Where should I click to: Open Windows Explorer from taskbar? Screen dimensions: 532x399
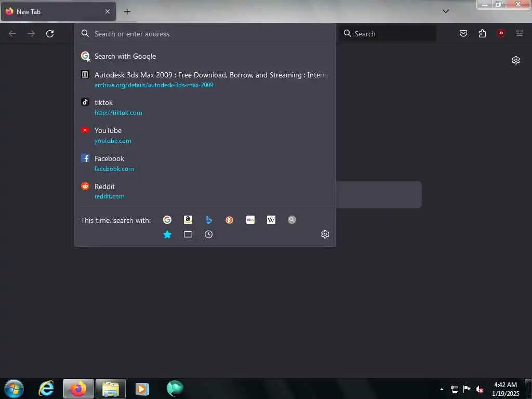pos(111,389)
